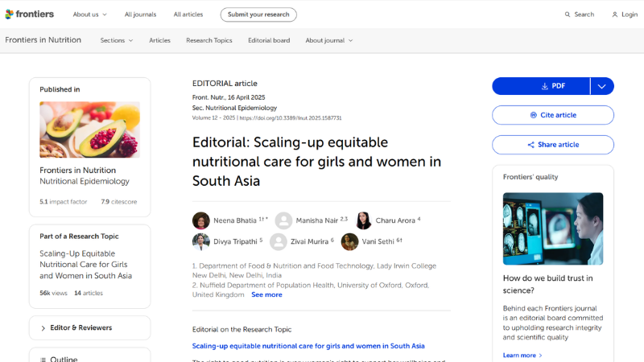
Task: Click the Frontiers logo
Action: [30, 14]
